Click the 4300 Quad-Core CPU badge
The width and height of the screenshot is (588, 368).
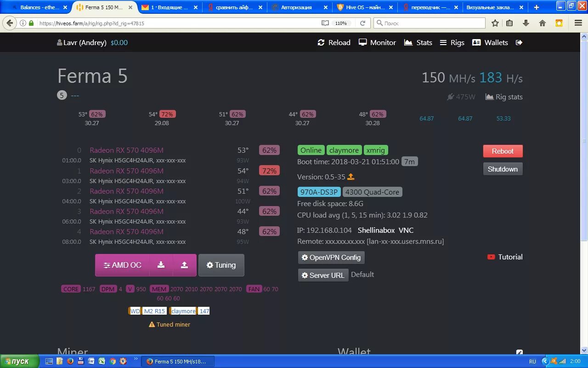(372, 192)
